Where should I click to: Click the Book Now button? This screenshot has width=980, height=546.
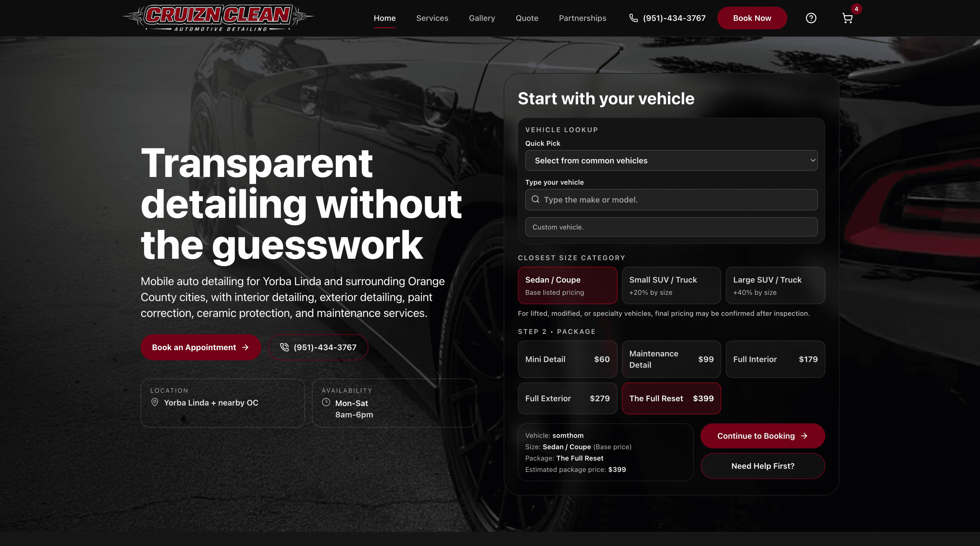tap(752, 18)
